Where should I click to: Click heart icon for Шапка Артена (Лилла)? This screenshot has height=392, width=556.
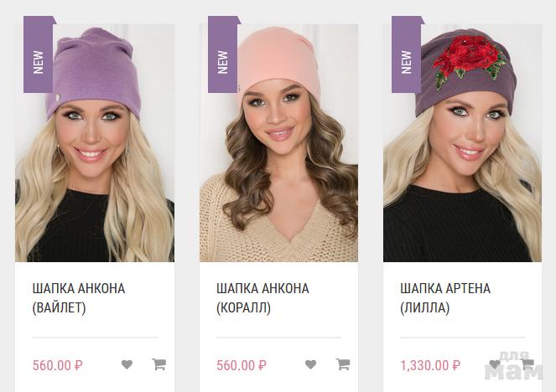click(495, 364)
